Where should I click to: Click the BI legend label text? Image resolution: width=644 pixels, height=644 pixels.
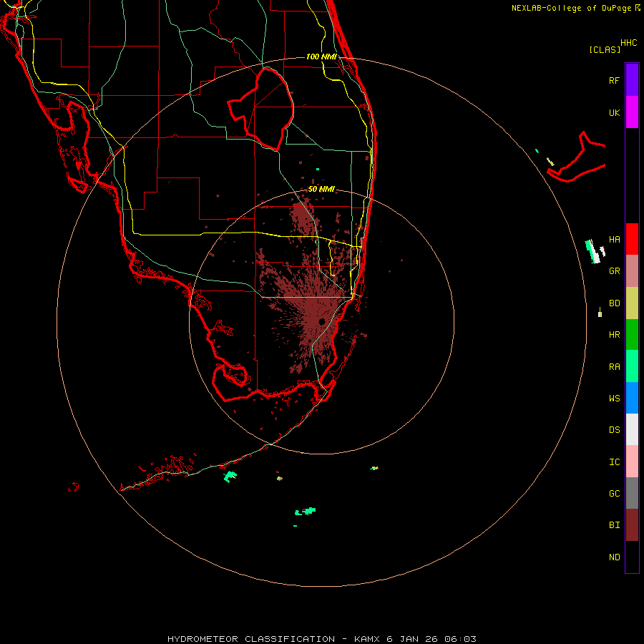pos(614,525)
